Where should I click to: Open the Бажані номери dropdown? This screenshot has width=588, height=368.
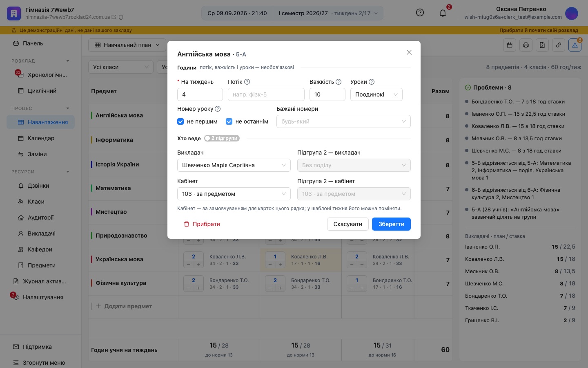pos(343,121)
